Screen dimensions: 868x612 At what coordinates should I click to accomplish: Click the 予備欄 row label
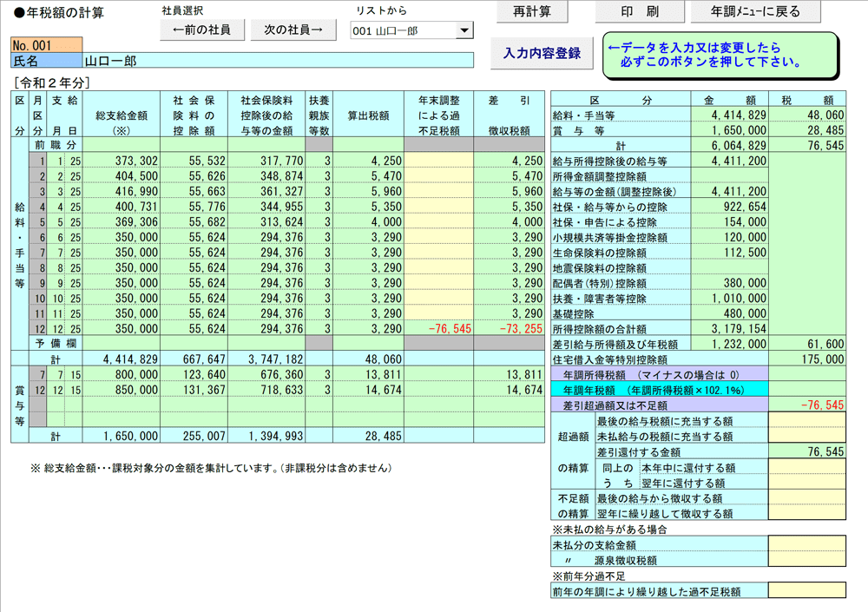[x=56, y=344]
